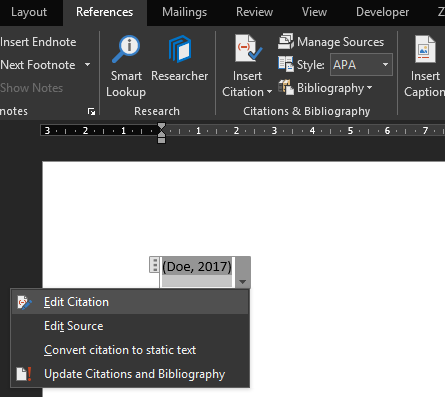Select Convert citation to static text

[x=130, y=350]
